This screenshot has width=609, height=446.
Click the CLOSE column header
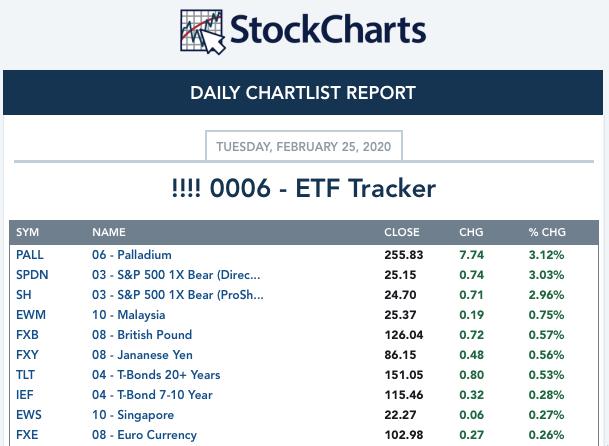(x=402, y=232)
